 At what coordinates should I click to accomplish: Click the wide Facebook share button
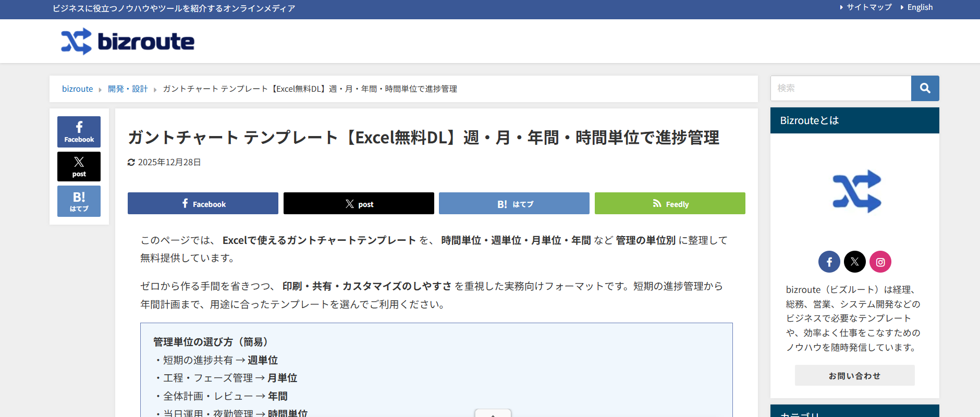coord(203,203)
